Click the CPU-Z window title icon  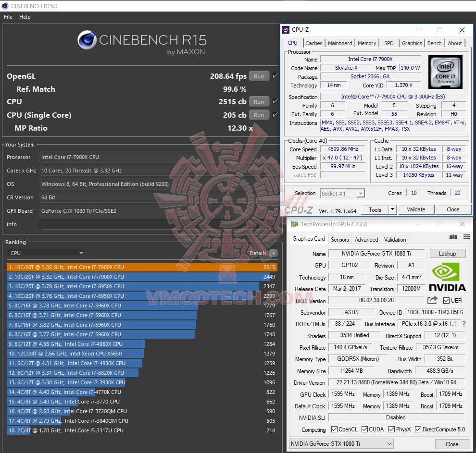tap(286, 30)
